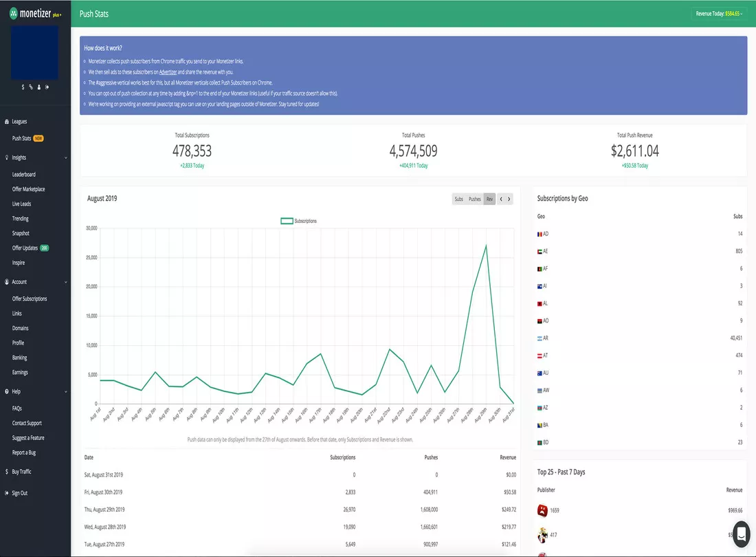Open the Revenue Today dropdown
756x557 pixels.
pyautogui.click(x=719, y=14)
